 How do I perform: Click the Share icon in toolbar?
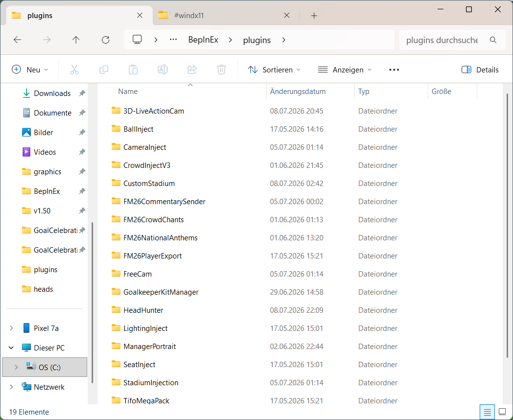(192, 70)
